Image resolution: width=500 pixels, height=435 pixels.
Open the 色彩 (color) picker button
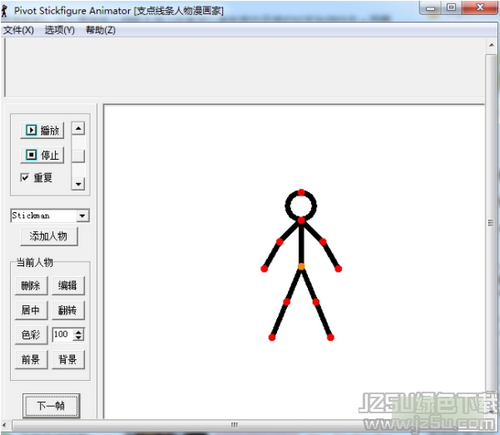point(31,335)
